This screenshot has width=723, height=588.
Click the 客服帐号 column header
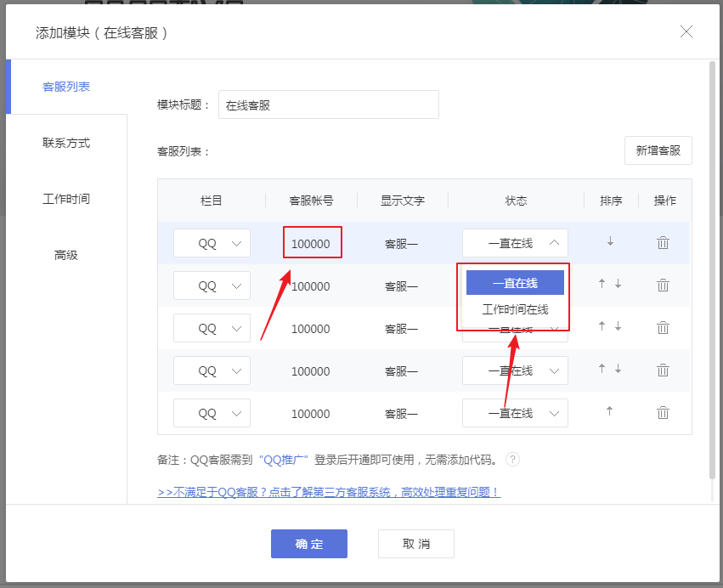[311, 201]
